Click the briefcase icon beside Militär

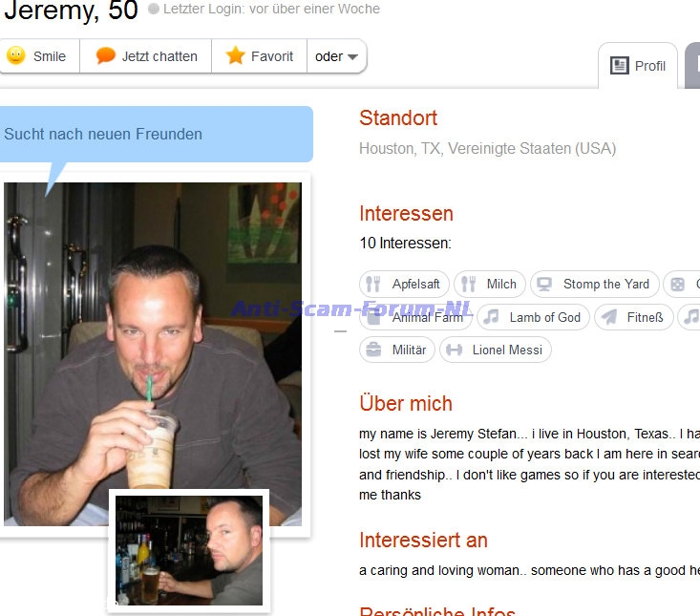(373, 350)
